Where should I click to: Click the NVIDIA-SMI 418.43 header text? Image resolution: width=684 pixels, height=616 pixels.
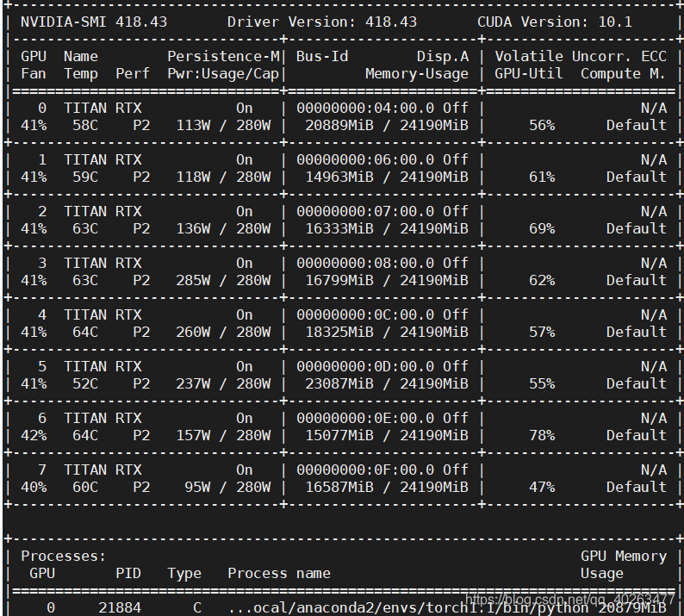click(94, 22)
